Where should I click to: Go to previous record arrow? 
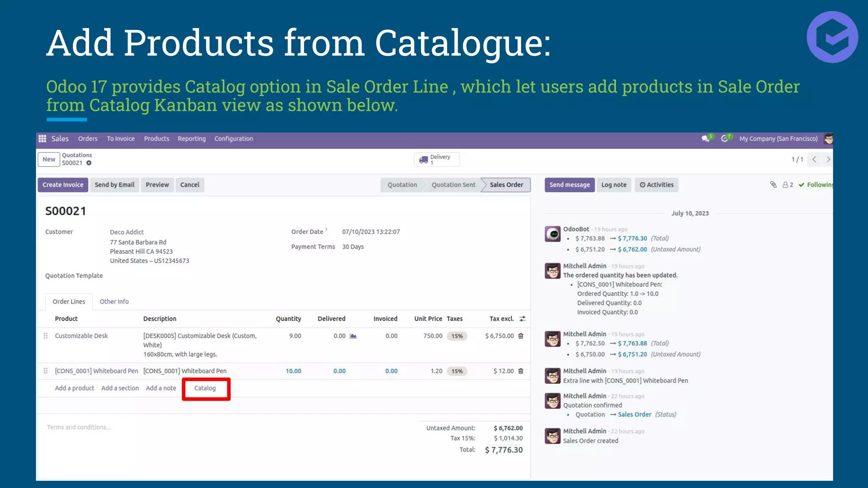coord(814,159)
